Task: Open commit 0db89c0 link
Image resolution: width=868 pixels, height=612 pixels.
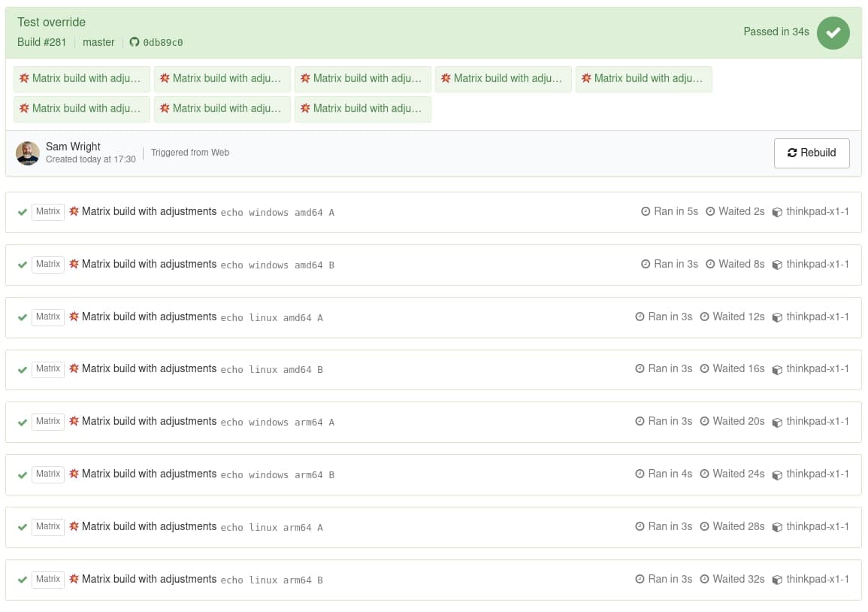Action: tap(161, 42)
